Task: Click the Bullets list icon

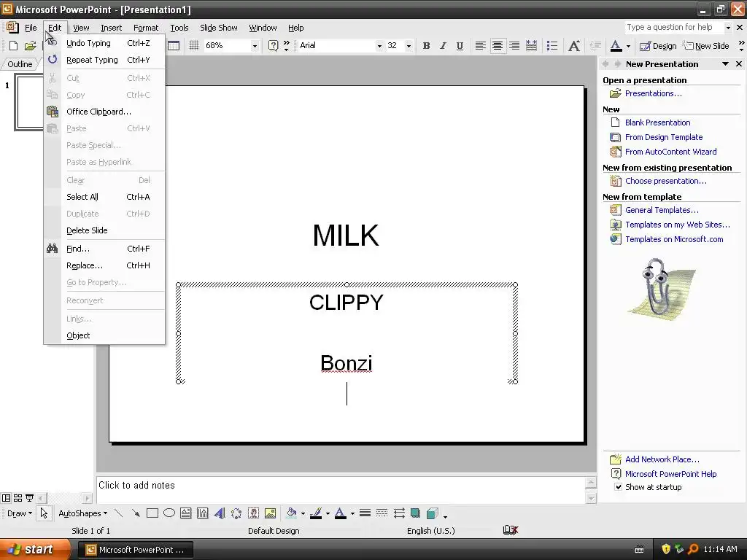Action: click(x=552, y=46)
